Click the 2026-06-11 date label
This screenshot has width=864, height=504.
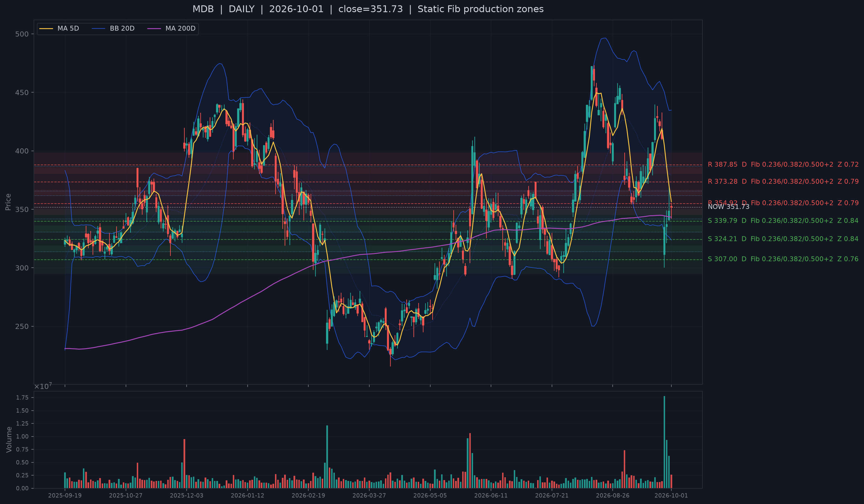(x=491, y=495)
